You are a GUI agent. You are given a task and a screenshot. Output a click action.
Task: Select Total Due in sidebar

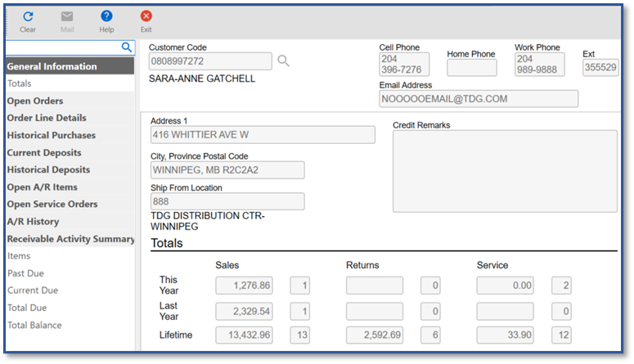click(x=70, y=308)
